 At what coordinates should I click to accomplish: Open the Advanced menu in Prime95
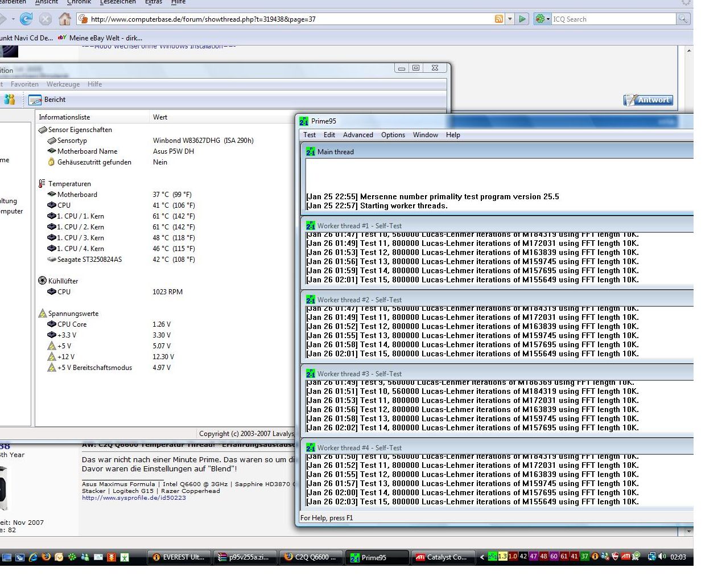358,135
